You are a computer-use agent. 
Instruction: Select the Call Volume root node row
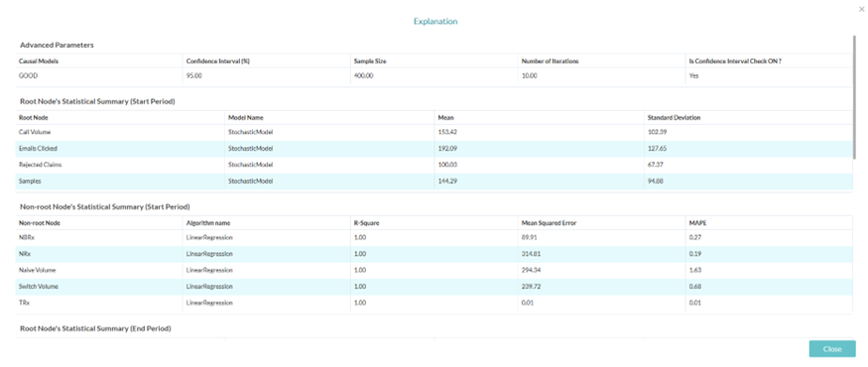(434, 132)
